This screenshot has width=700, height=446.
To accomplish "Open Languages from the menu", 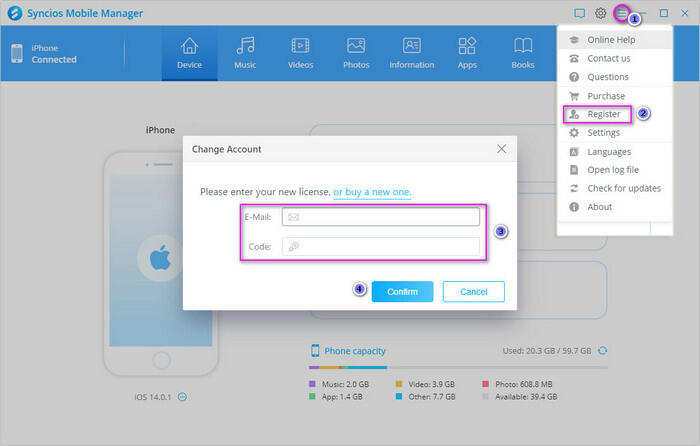I will (x=608, y=152).
